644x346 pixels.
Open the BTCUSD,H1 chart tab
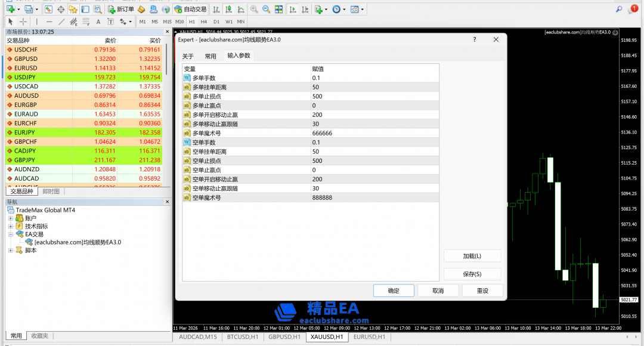pyautogui.click(x=241, y=337)
